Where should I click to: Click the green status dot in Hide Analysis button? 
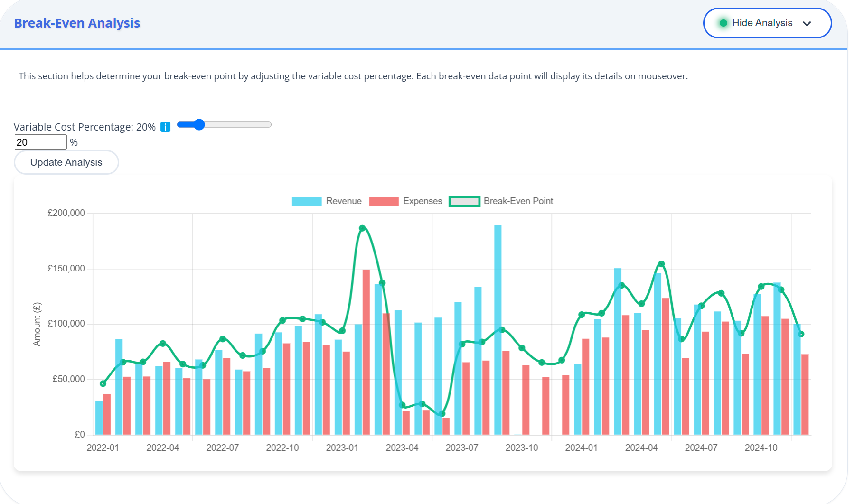coord(724,22)
